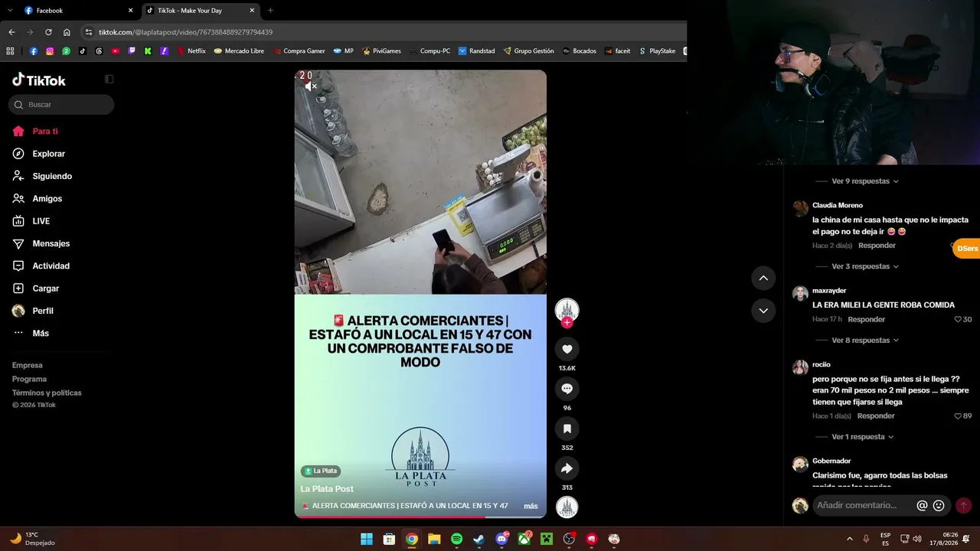This screenshot has width=980, height=551.
Task: Open a new browser tab
Action: point(270,11)
